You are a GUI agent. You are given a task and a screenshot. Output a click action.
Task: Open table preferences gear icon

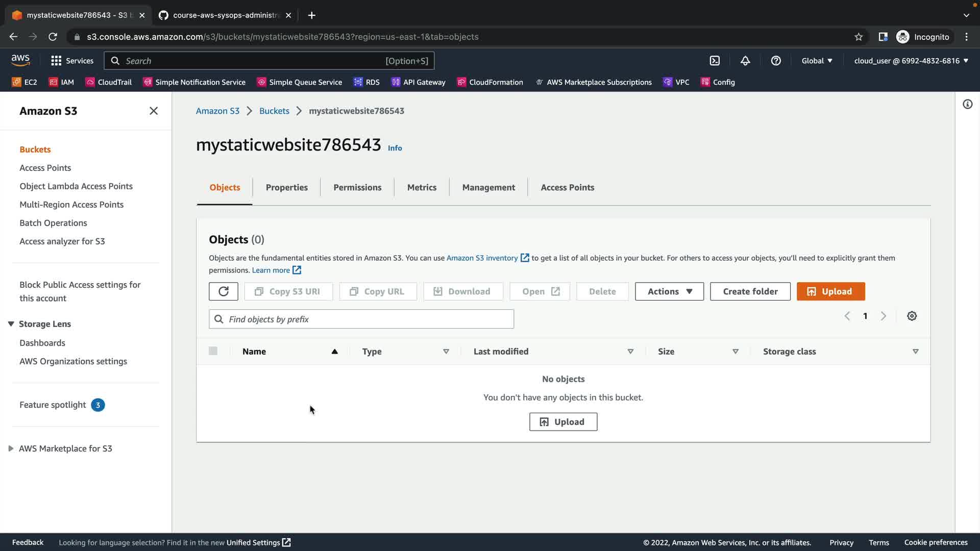tap(912, 316)
